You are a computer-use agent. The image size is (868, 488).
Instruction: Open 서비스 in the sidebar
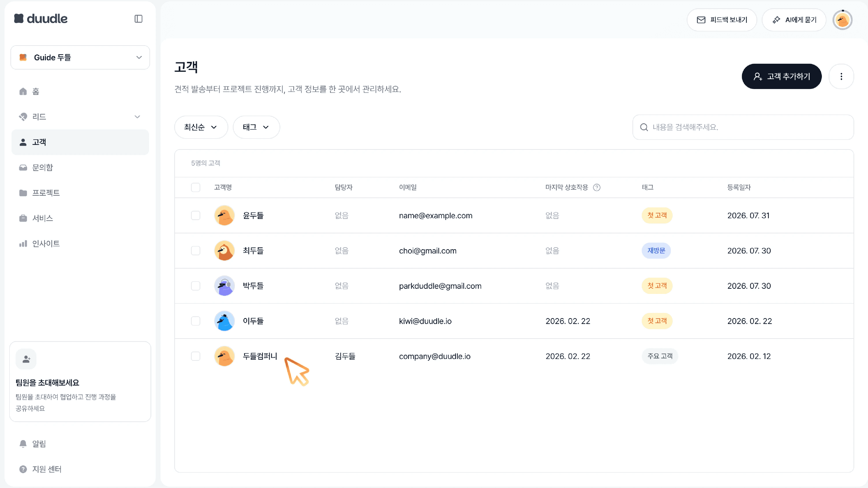click(x=80, y=218)
